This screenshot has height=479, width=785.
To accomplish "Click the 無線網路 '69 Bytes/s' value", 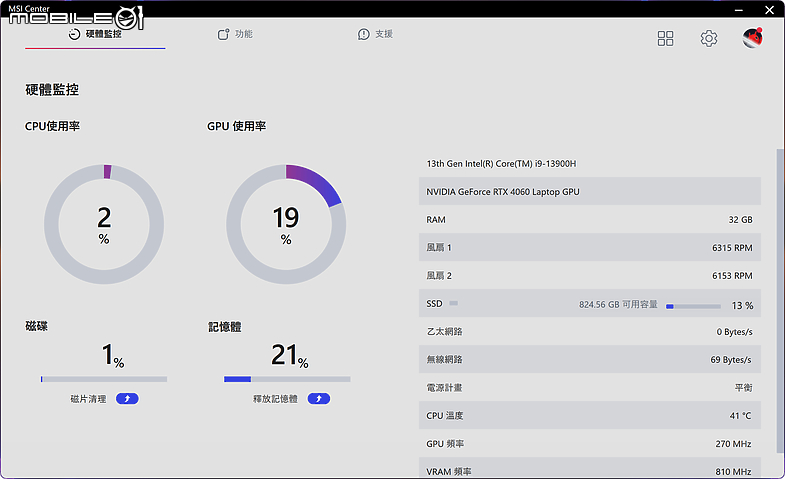I will [731, 360].
